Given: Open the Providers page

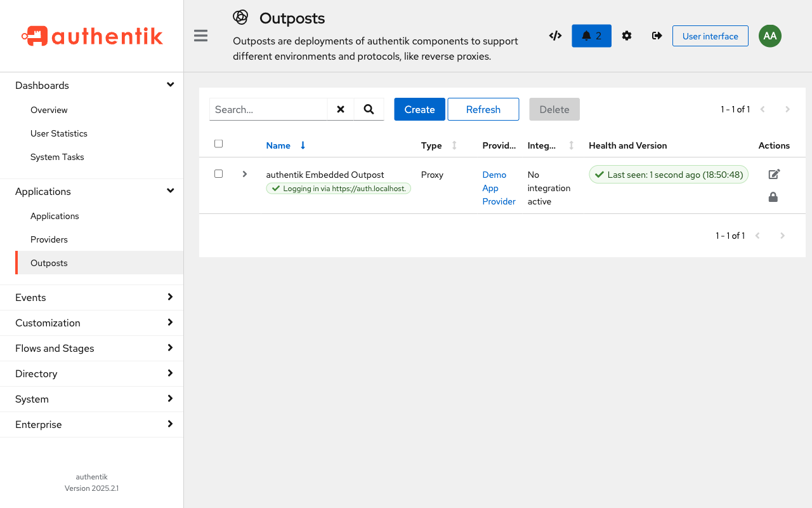Looking at the screenshot, I should [99, 239].
